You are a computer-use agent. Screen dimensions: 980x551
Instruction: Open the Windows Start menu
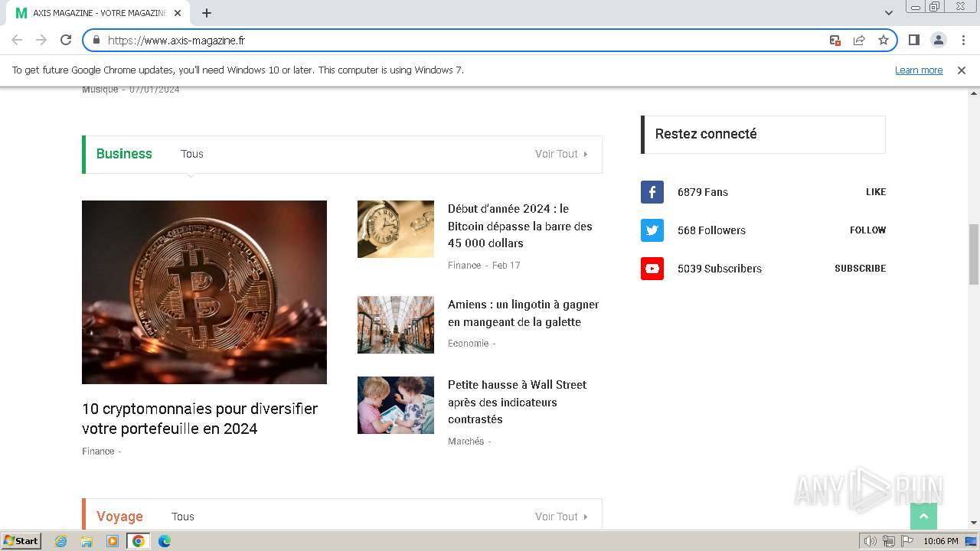coord(21,541)
